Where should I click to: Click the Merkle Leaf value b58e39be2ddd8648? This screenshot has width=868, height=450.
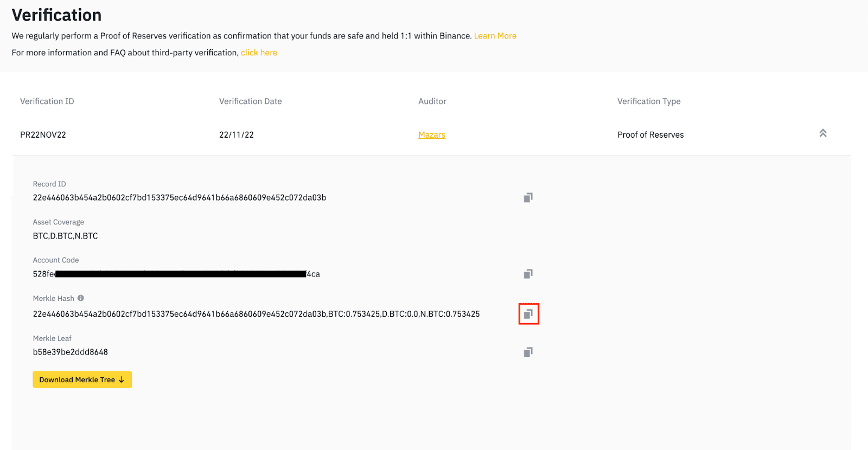coord(71,352)
